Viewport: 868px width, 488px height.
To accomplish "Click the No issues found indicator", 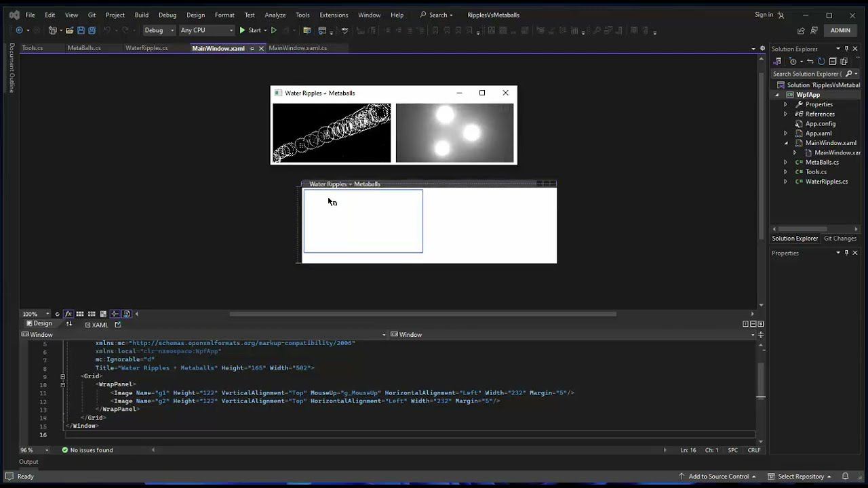I will pyautogui.click(x=87, y=450).
